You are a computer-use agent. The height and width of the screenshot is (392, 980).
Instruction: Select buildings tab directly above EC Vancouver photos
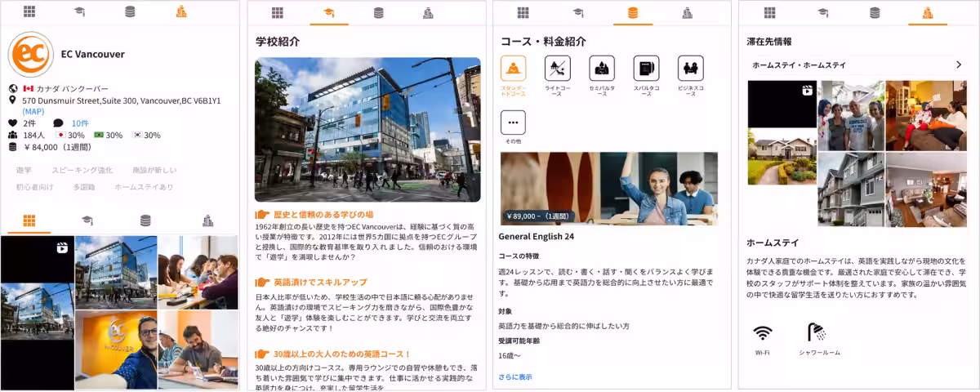click(x=207, y=220)
